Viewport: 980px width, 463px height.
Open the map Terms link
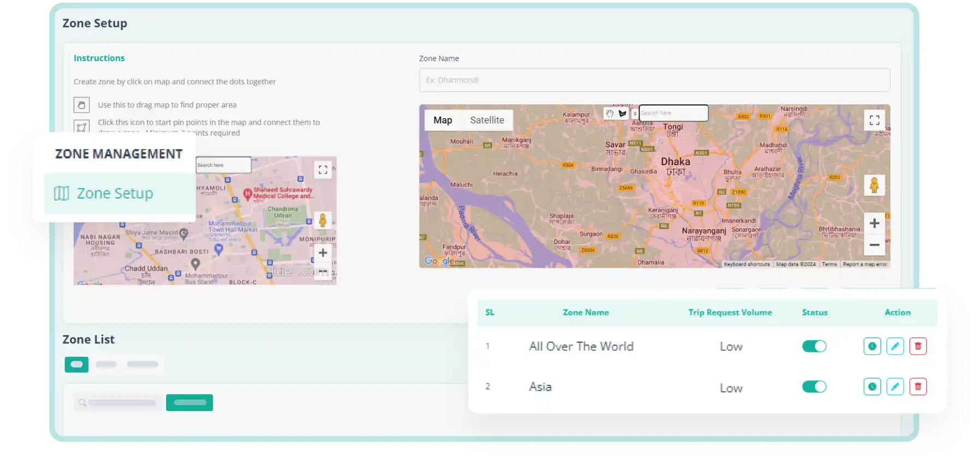coord(829,264)
